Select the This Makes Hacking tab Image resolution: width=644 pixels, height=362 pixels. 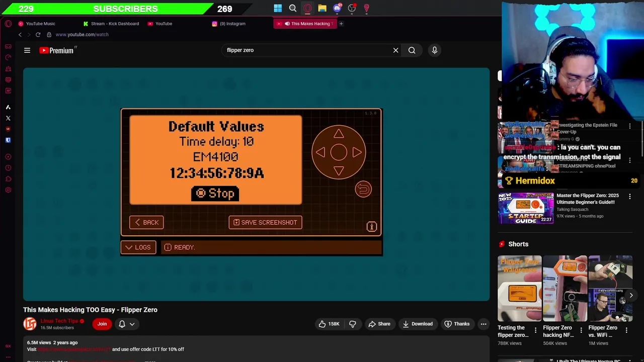pyautogui.click(x=306, y=24)
